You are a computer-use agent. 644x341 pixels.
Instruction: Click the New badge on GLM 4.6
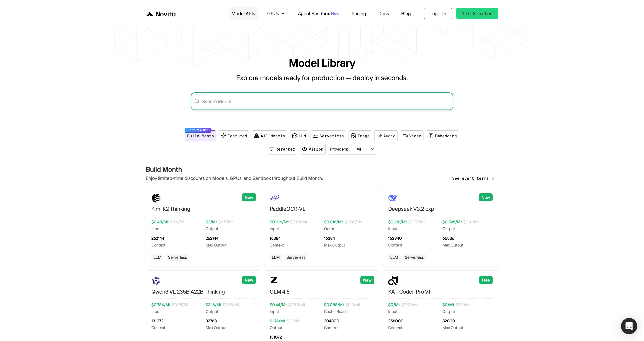click(367, 280)
